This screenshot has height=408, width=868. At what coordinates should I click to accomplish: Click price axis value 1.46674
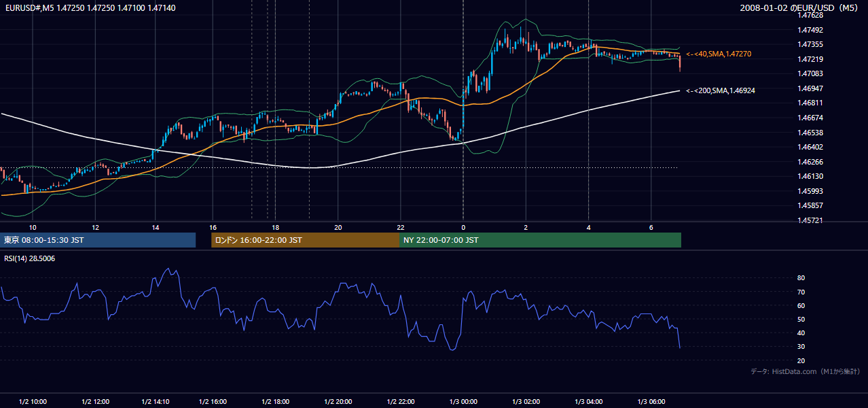[x=810, y=118]
